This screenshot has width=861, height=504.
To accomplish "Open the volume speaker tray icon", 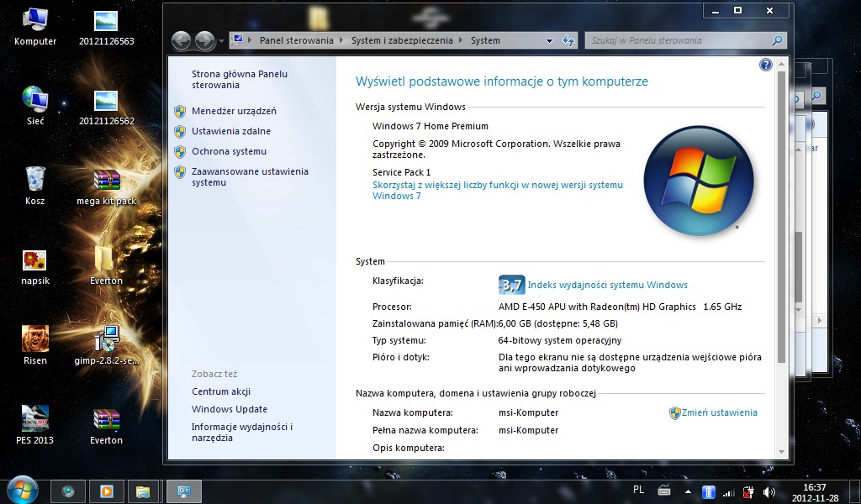I will [x=769, y=492].
